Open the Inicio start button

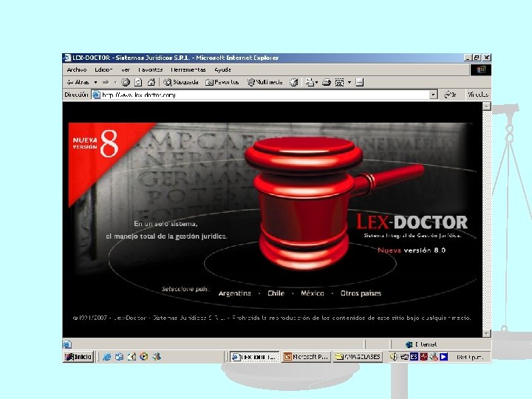click(x=78, y=357)
